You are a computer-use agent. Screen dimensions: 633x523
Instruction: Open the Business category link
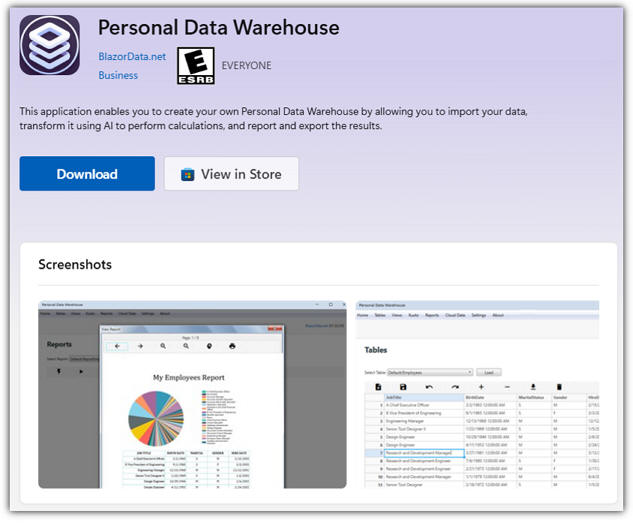(x=118, y=75)
